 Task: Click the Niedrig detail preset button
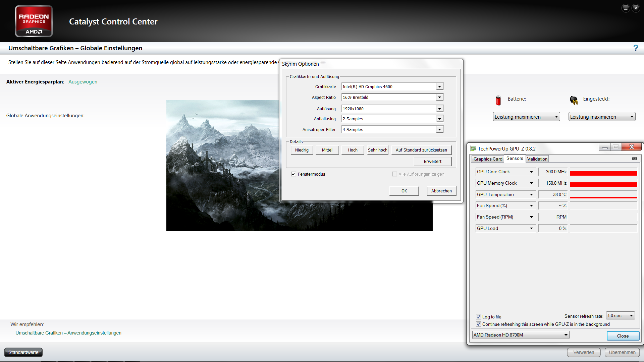302,150
